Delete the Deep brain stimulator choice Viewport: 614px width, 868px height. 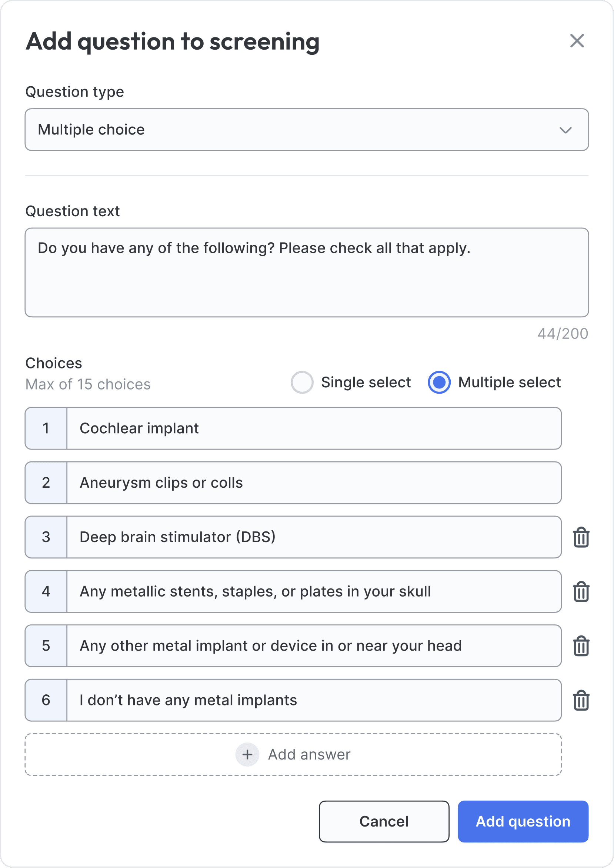point(581,537)
